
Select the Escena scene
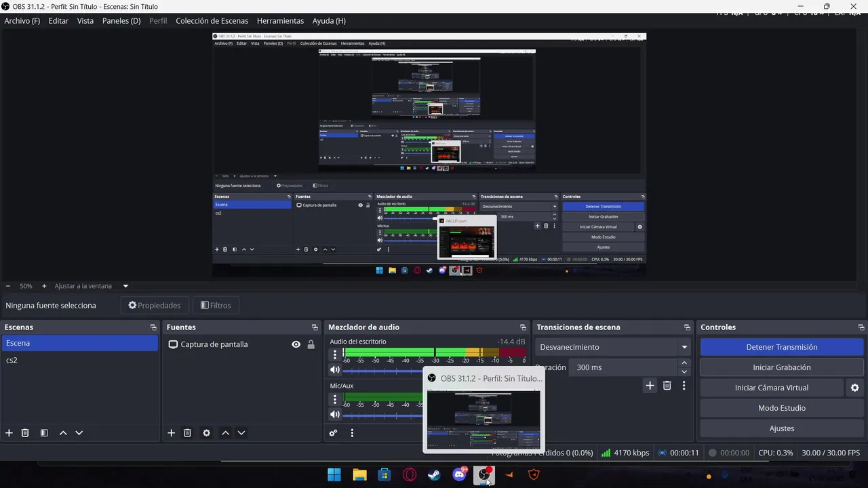(79, 343)
